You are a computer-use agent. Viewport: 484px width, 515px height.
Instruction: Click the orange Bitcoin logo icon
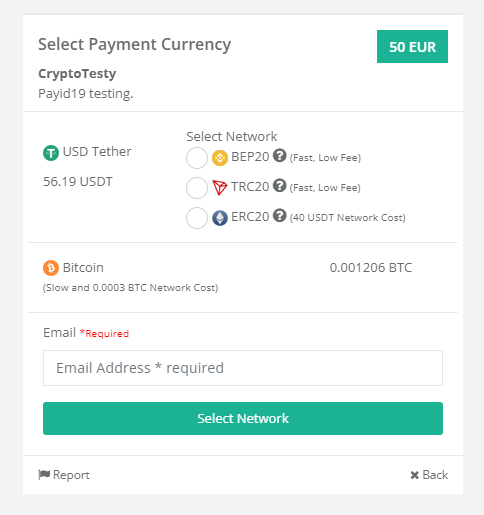tap(51, 268)
